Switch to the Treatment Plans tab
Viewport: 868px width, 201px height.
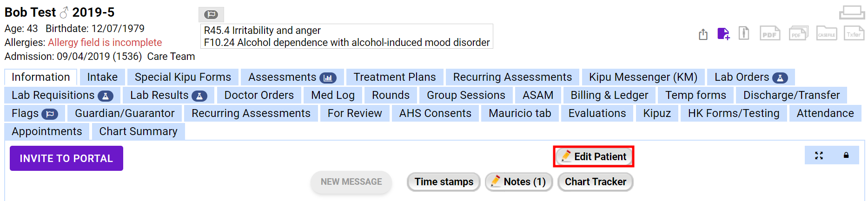coord(394,77)
